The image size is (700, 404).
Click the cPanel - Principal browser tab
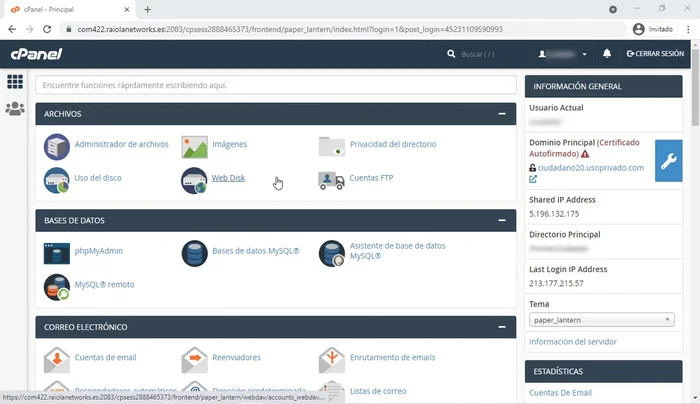point(71,9)
